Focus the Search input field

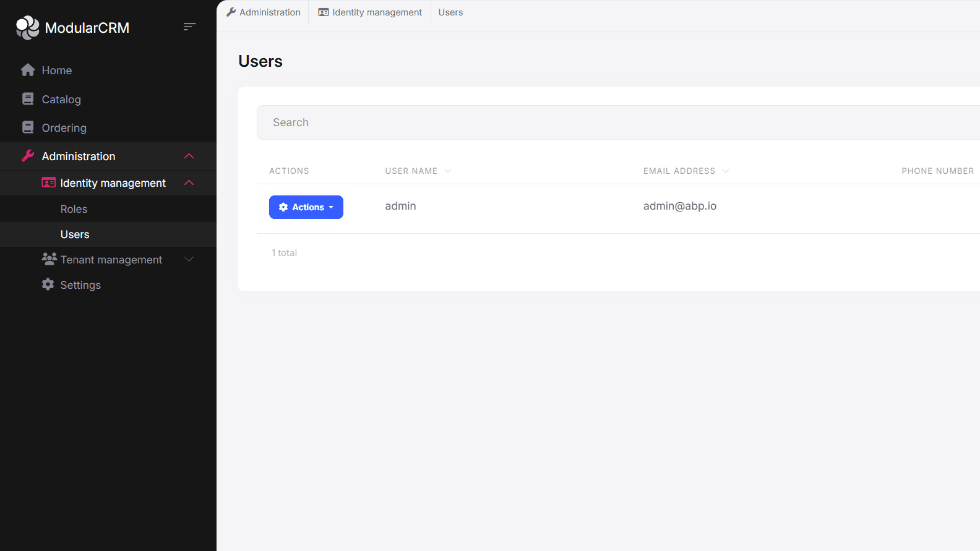click(619, 122)
